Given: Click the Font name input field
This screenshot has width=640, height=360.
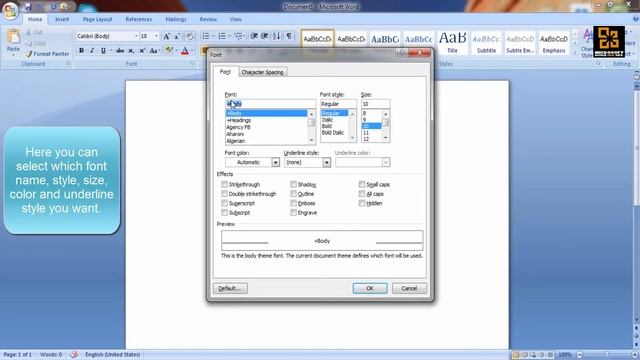Looking at the screenshot, I should click(270, 104).
